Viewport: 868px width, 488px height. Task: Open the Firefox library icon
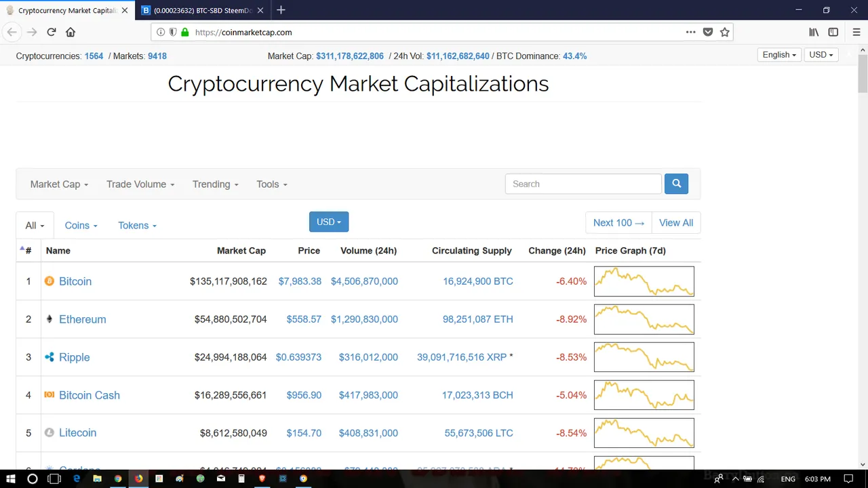coord(814,32)
